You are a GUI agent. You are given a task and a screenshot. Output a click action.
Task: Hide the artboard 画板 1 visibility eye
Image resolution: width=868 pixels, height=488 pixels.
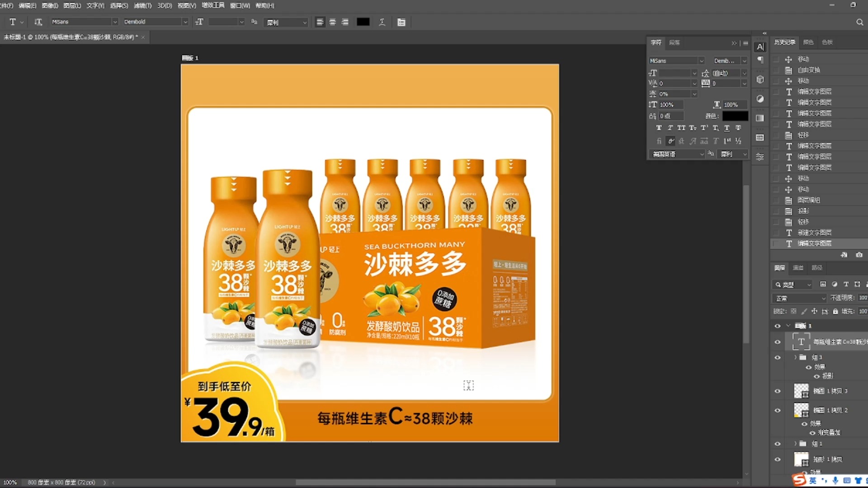click(x=777, y=326)
